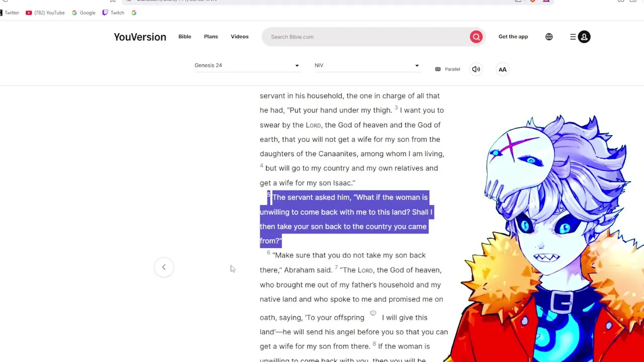Go to the YouVersion home logo
This screenshot has width=644, height=362.
pos(140,37)
